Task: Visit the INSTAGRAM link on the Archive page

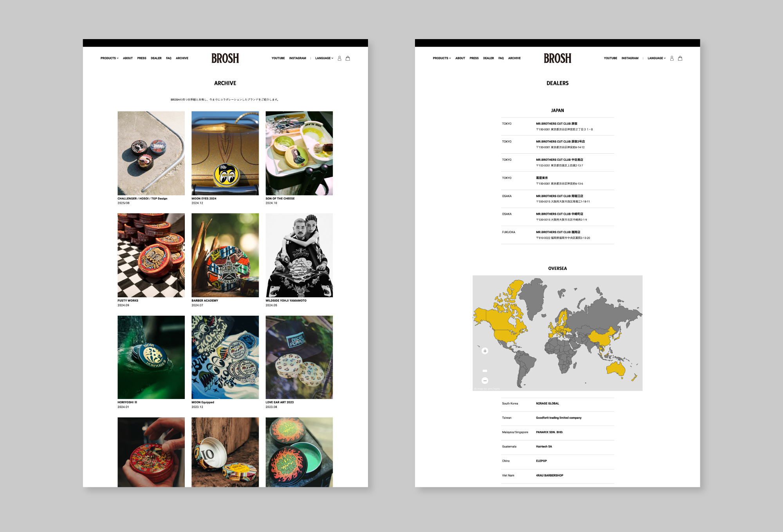Action: 298,58
